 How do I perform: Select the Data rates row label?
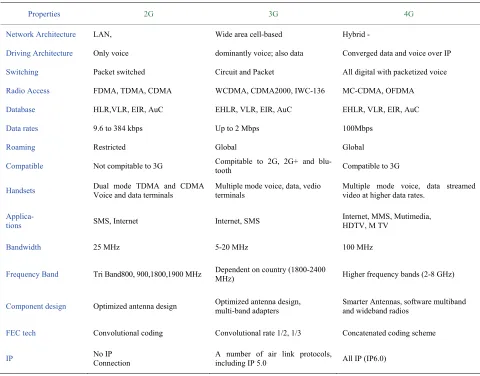click(x=22, y=129)
